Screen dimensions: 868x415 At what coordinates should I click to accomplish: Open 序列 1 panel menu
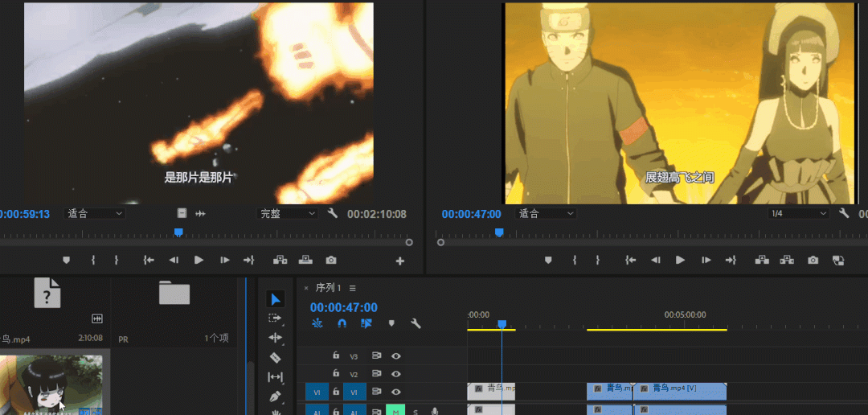(353, 288)
